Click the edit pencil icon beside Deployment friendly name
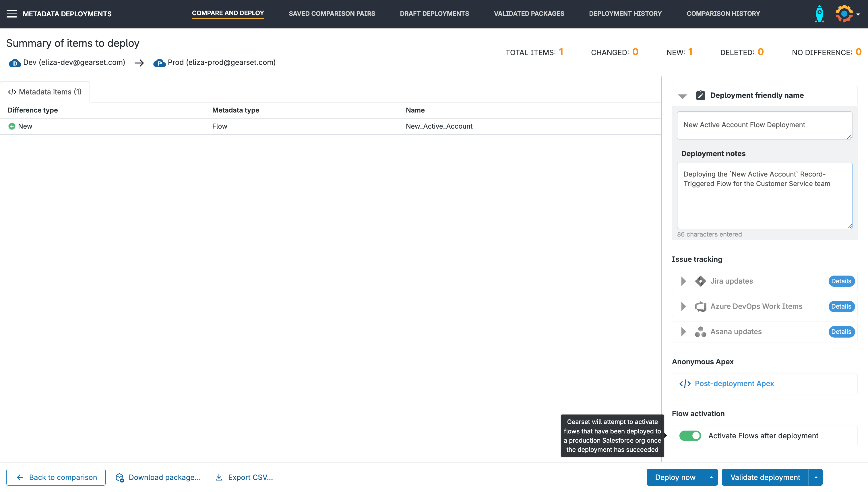The image size is (868, 492). tap(700, 95)
